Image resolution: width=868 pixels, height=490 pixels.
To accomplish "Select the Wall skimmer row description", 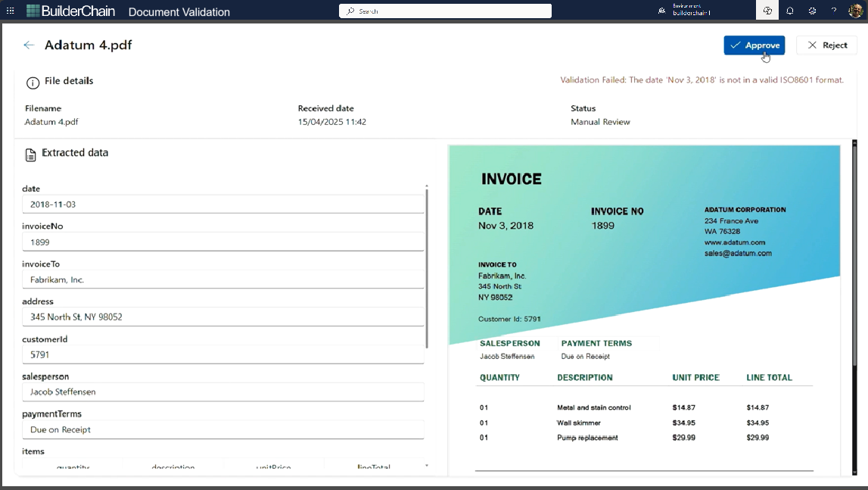I will click(578, 423).
